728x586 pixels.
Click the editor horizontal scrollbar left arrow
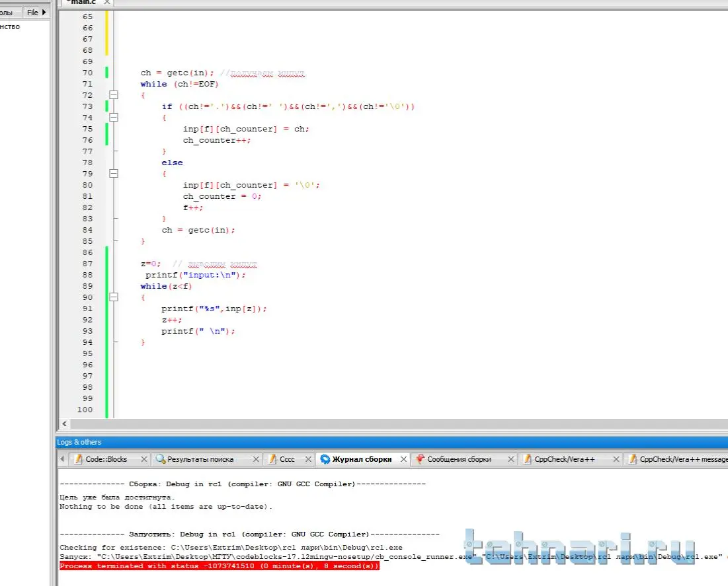coord(64,424)
